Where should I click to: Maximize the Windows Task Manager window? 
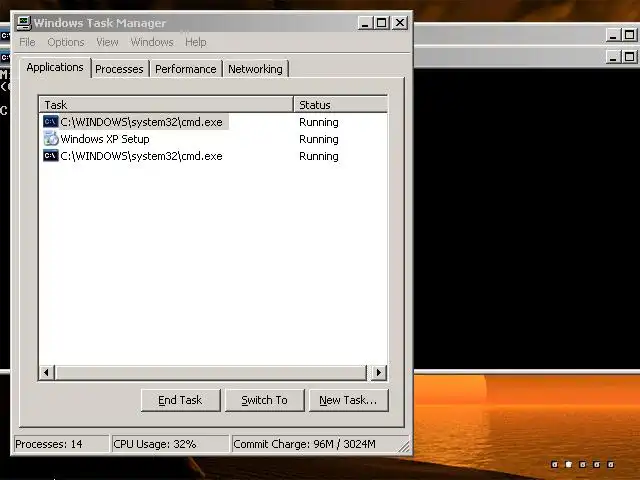pos(382,23)
